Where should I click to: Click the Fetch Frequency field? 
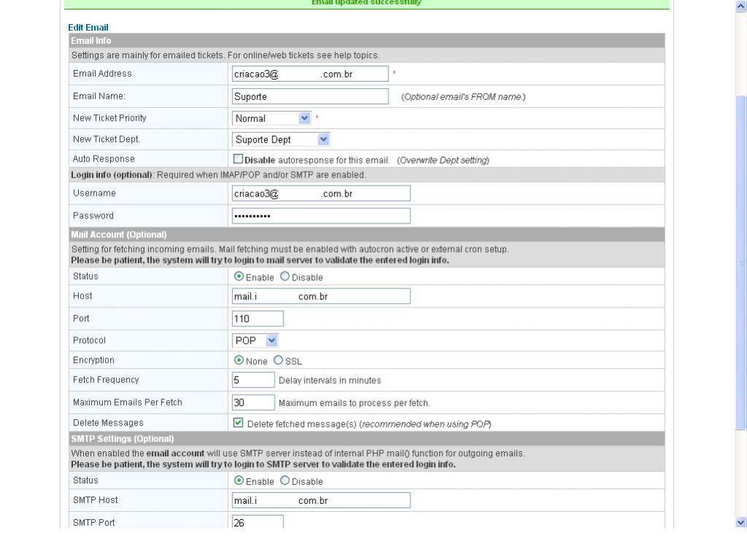tap(253, 380)
